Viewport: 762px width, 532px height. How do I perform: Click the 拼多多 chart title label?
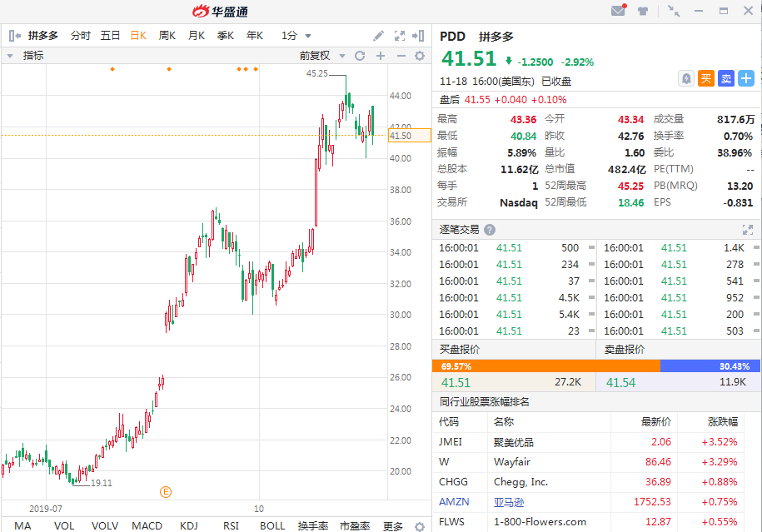(x=42, y=36)
